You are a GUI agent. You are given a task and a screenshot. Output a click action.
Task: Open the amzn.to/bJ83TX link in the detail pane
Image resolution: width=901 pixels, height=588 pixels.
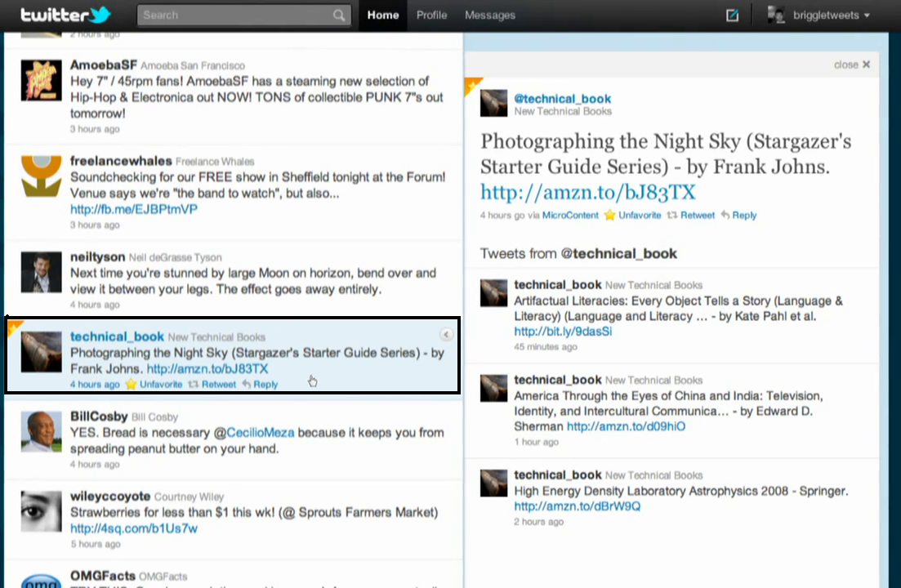587,192
